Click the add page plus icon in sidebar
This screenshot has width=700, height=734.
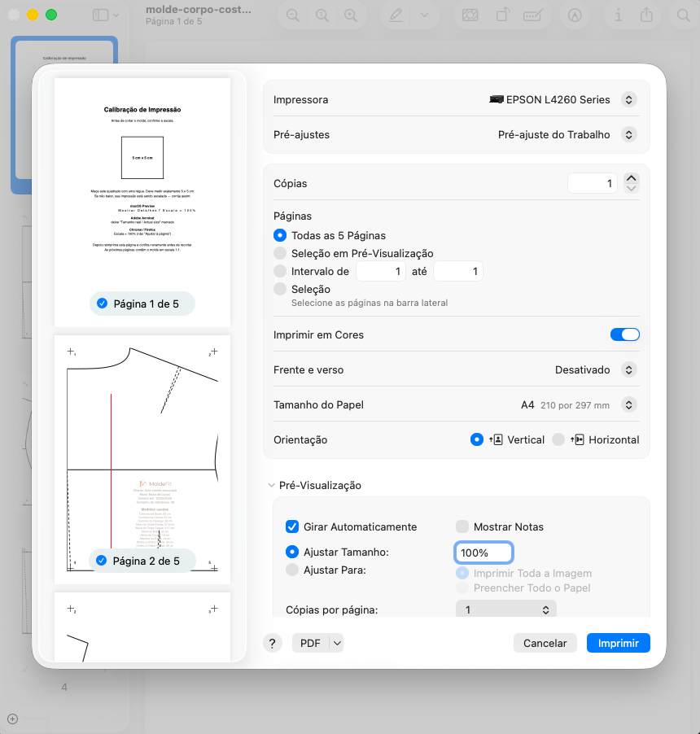point(13,719)
